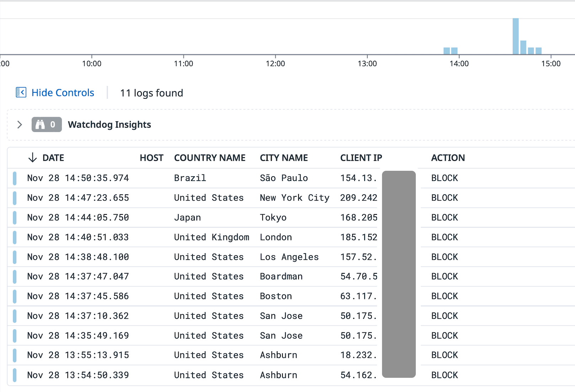The width and height of the screenshot is (575, 392).
Task: Expand the Watchdog Insights section
Action: pyautogui.click(x=20, y=125)
